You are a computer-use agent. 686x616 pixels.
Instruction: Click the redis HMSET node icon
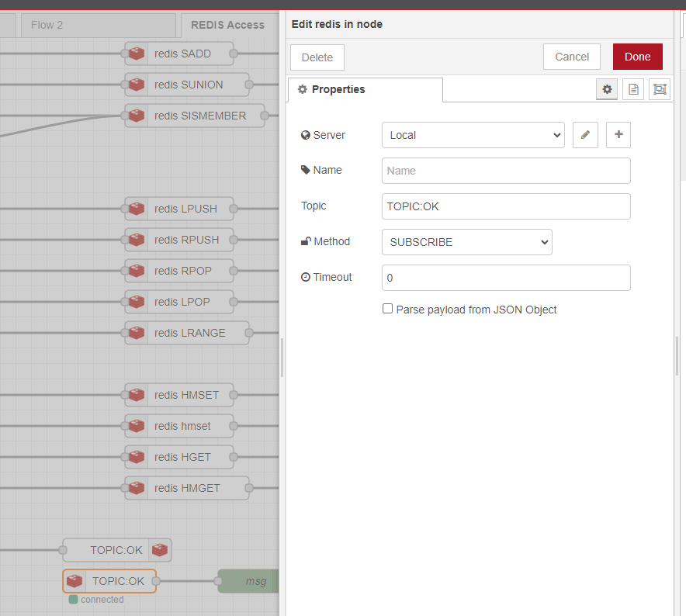tap(137, 395)
